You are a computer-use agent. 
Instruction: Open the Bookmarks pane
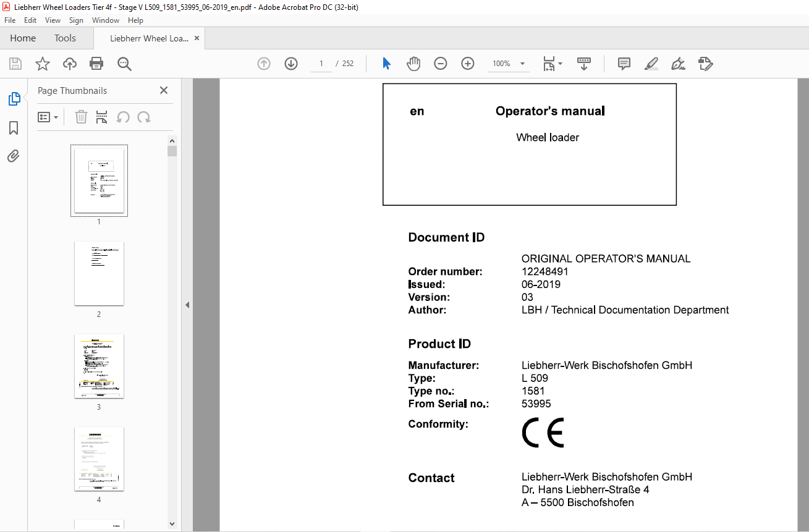tap(14, 128)
